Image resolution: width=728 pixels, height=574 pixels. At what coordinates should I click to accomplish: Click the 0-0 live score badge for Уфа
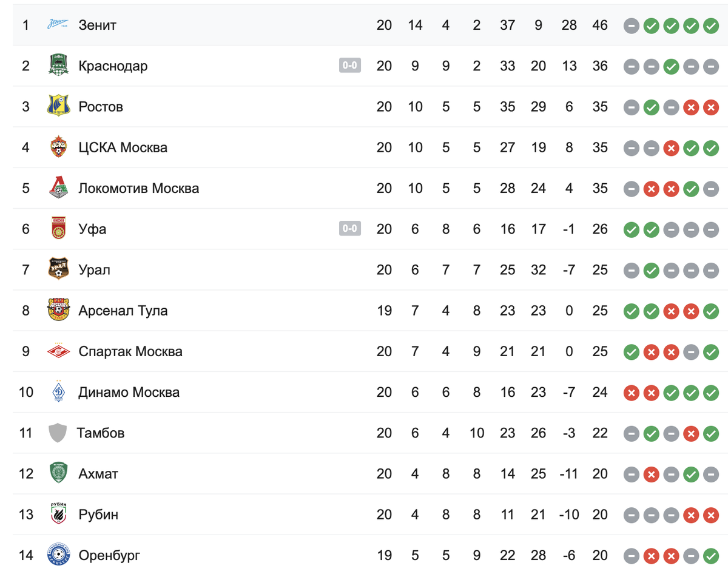pos(350,229)
